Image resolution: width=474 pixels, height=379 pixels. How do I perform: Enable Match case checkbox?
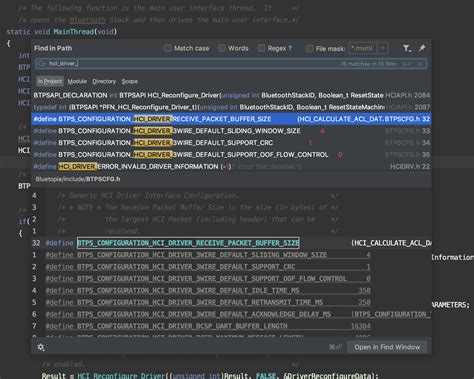[x=168, y=48]
